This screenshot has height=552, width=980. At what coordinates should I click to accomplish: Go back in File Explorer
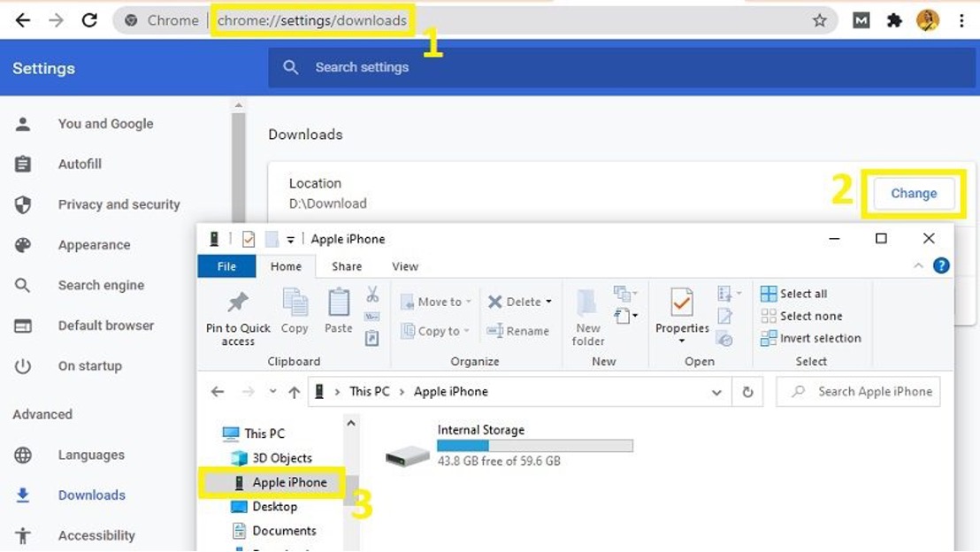(218, 392)
